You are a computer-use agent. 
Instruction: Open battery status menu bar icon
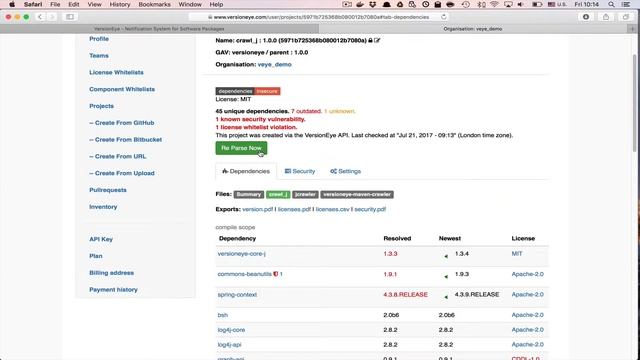(537, 4)
